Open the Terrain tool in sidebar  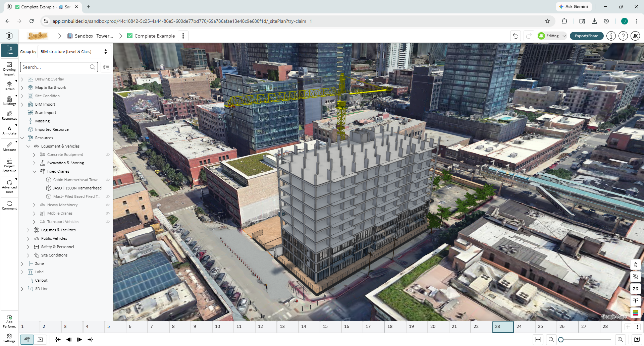coord(9,86)
